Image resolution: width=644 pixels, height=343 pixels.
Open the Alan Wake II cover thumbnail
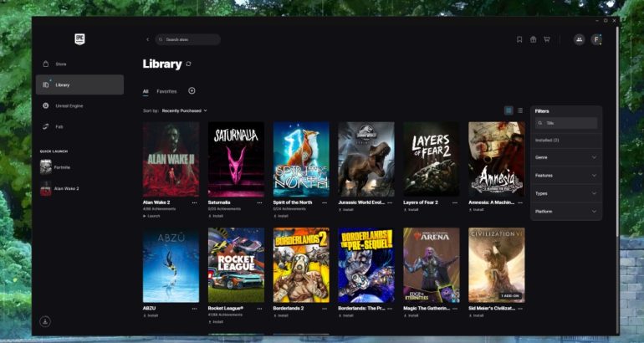[171, 160]
